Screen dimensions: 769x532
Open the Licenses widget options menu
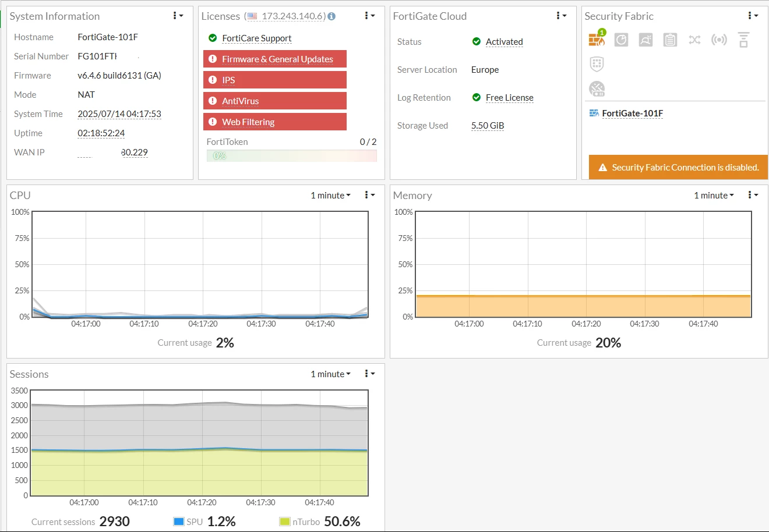[x=370, y=16]
